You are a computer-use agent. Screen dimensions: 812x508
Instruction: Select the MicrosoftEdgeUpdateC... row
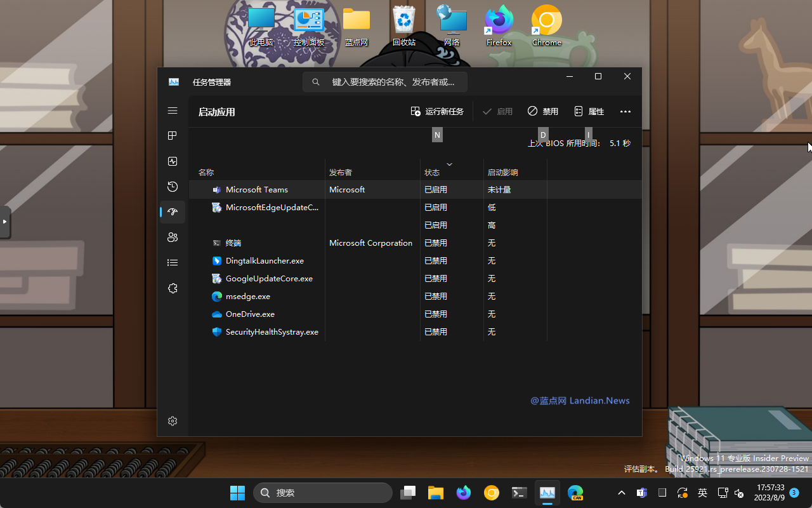tap(416, 208)
